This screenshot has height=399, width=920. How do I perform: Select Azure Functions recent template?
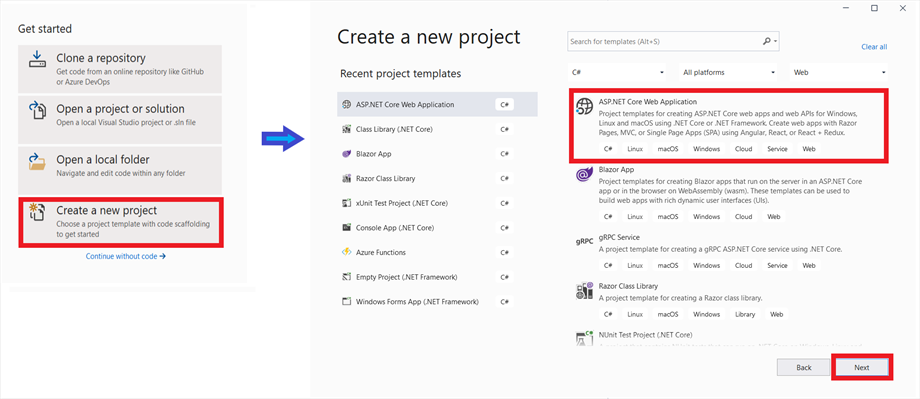pyautogui.click(x=437, y=252)
